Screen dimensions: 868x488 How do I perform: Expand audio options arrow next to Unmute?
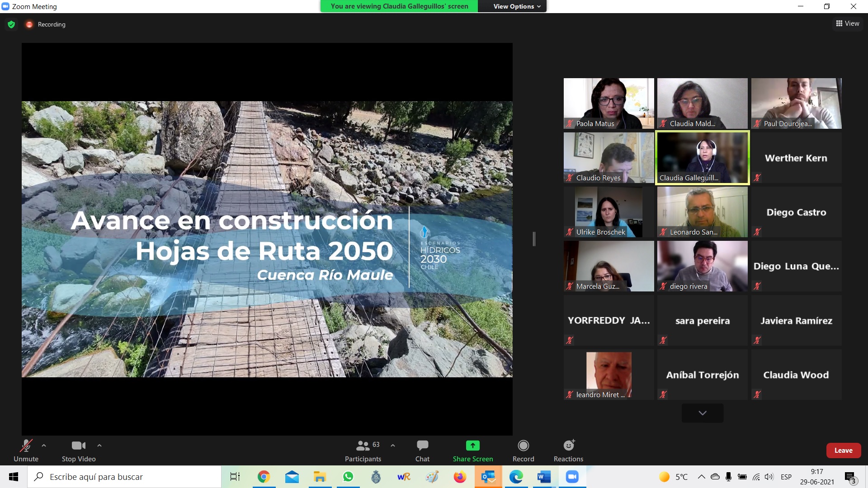(44, 446)
